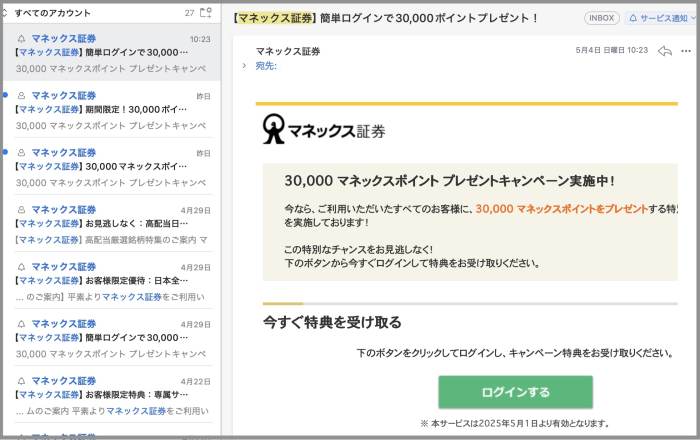Image resolution: width=700 pixels, height=440 pixels.
Task: Open the three-dots more options menu
Action: 686,51
